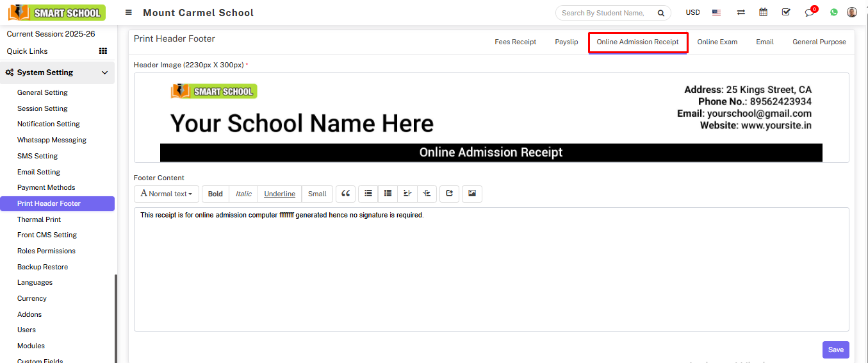Toggle Italic formatting in footer editor
The width and height of the screenshot is (868, 363).
point(243,194)
